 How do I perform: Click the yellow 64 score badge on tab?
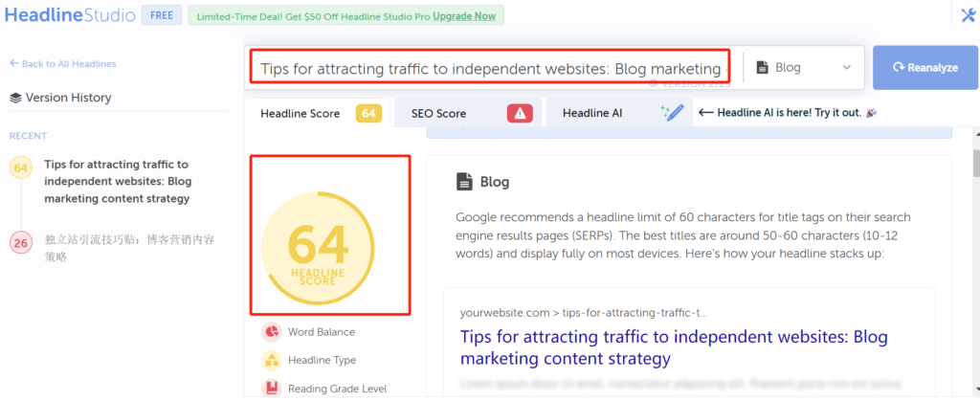[369, 113]
